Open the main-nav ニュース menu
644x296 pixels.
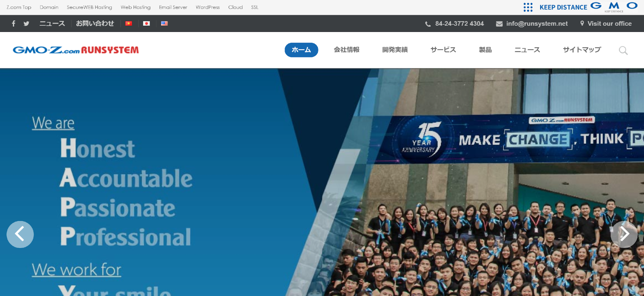527,50
